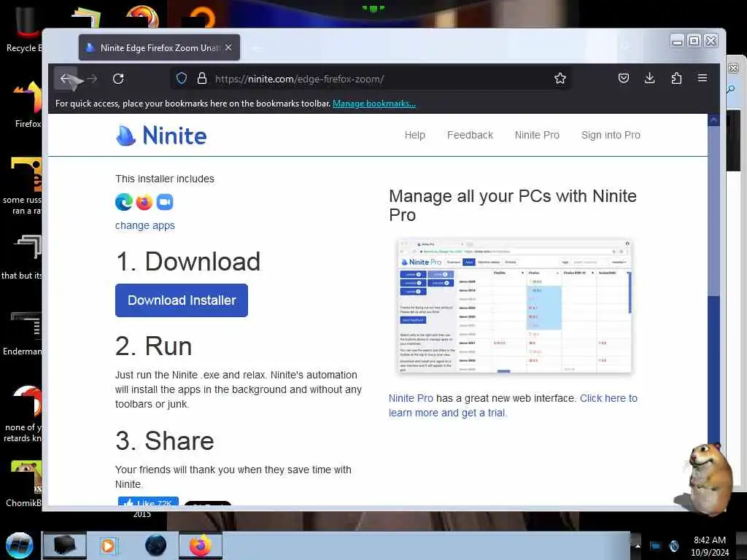Click the Ninite Pro text link

click(411, 398)
